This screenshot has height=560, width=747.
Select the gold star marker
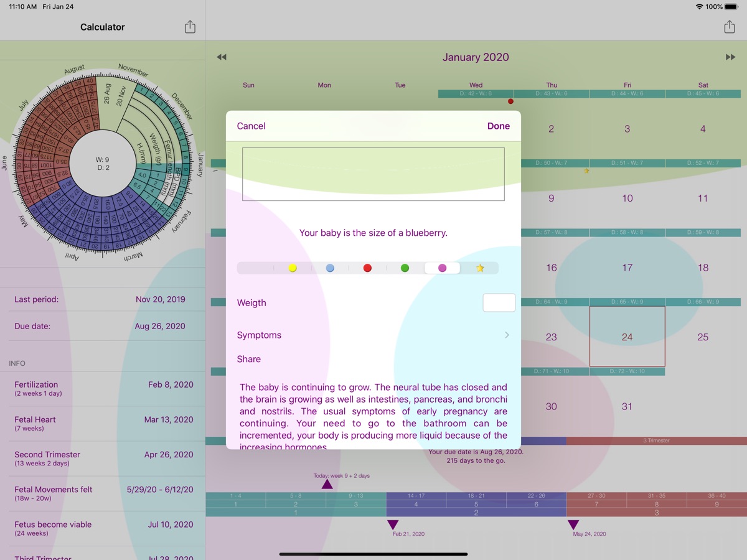[x=480, y=268]
